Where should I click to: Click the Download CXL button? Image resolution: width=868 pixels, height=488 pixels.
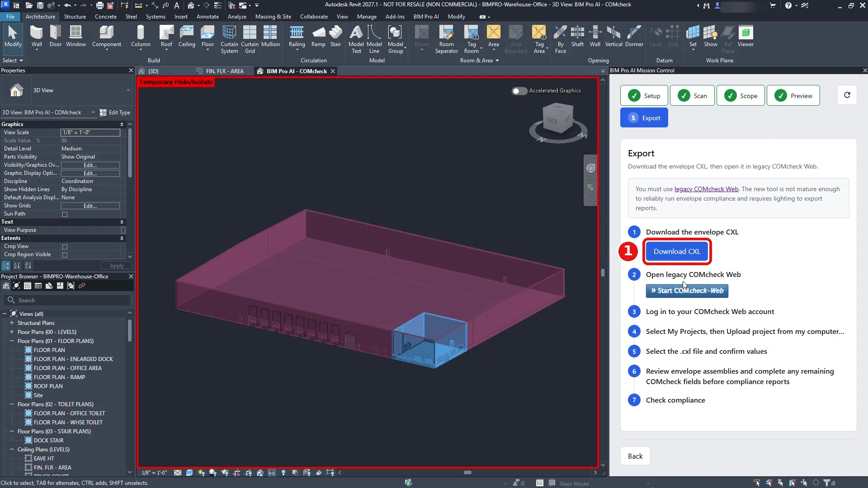pos(677,252)
